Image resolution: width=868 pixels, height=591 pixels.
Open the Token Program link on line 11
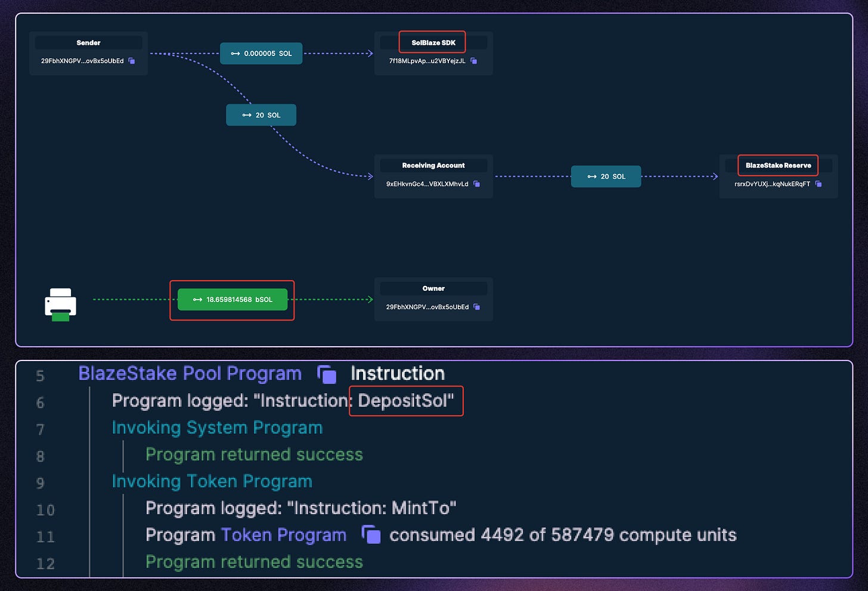tap(284, 535)
